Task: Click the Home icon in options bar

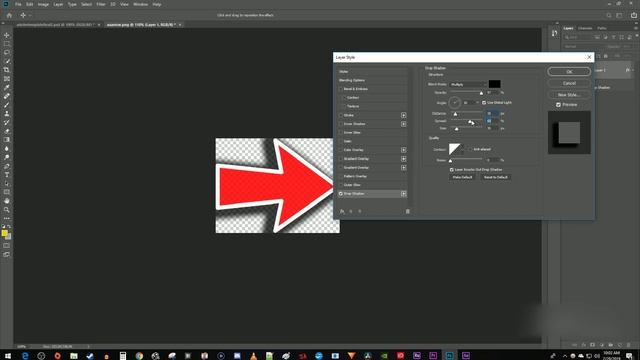Action: point(9,15)
